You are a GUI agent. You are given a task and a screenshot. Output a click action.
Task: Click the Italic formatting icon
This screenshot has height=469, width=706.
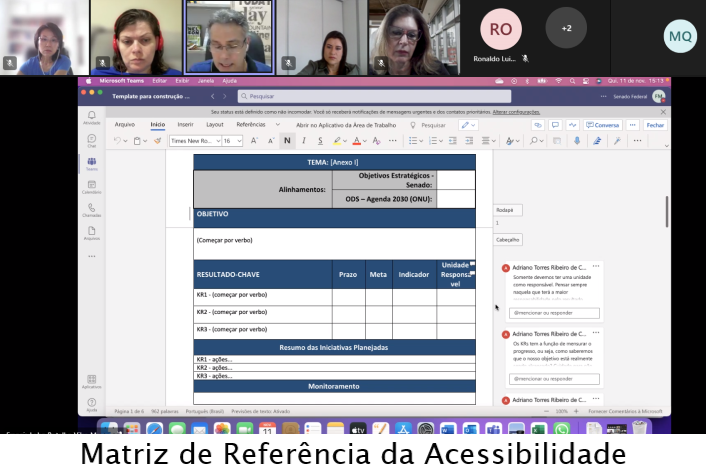click(x=302, y=141)
